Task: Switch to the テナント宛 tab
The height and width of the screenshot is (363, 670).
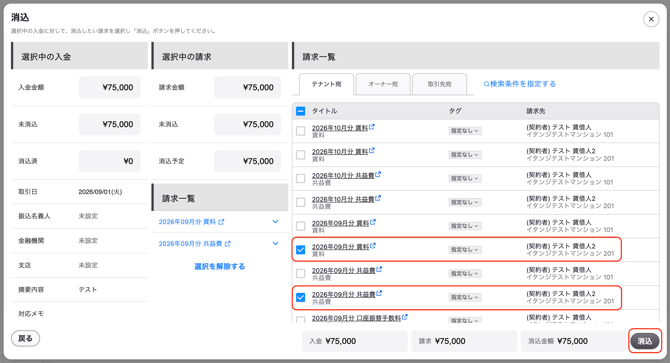Action: pyautogui.click(x=326, y=84)
